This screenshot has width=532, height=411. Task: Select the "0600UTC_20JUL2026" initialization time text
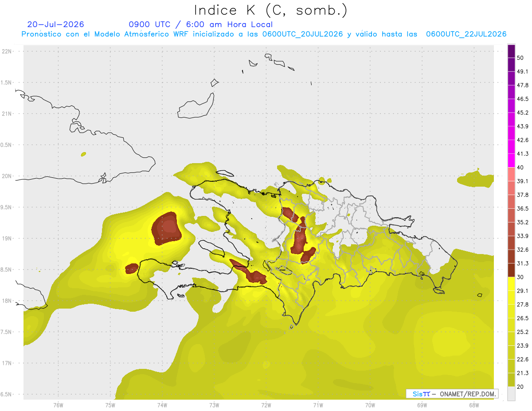click(302, 34)
